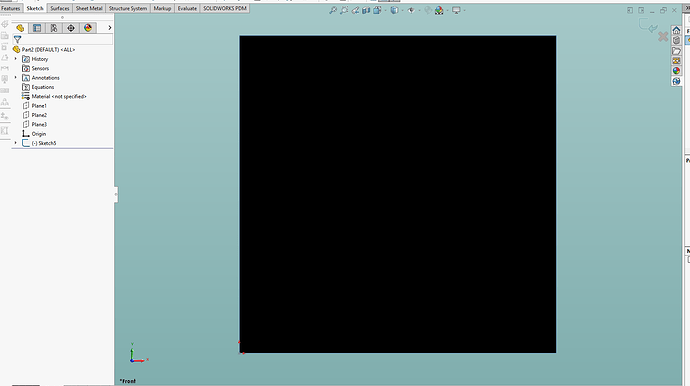
Task: Open the SOLIDWORKS PDM ribbon tab
Action: click(x=225, y=8)
